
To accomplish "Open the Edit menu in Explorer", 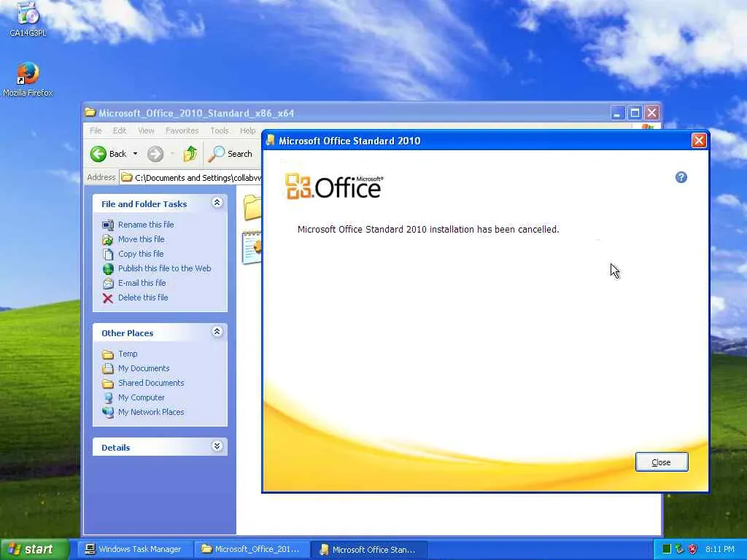I will (119, 131).
